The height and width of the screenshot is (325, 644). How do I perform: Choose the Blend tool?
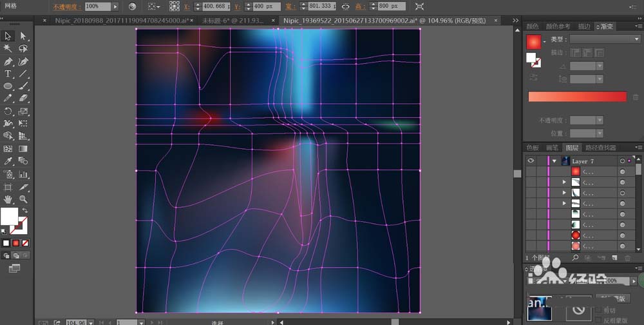pyautogui.click(x=23, y=161)
